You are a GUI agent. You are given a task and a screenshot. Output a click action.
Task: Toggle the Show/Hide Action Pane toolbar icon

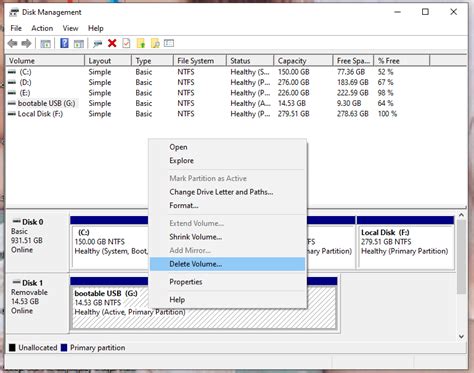click(x=79, y=44)
